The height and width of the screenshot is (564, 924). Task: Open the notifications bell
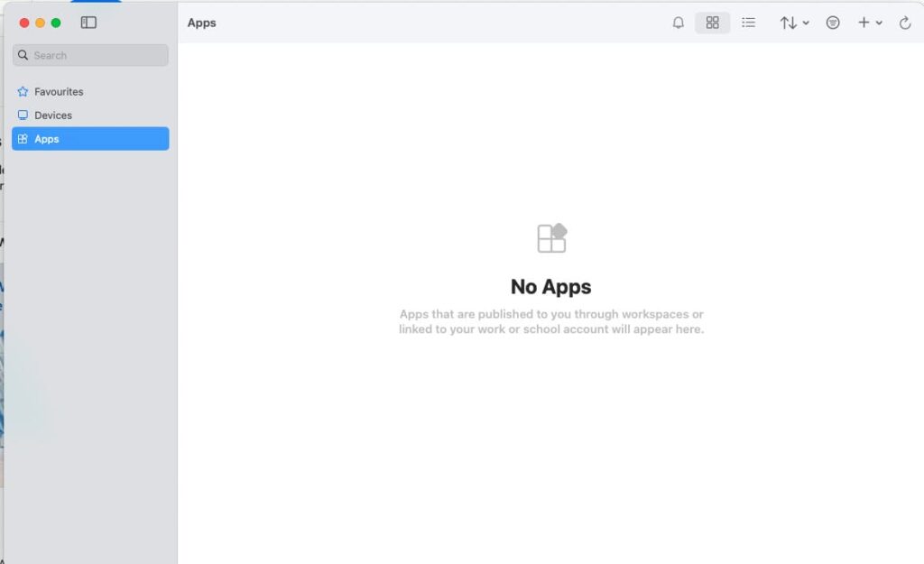click(679, 23)
